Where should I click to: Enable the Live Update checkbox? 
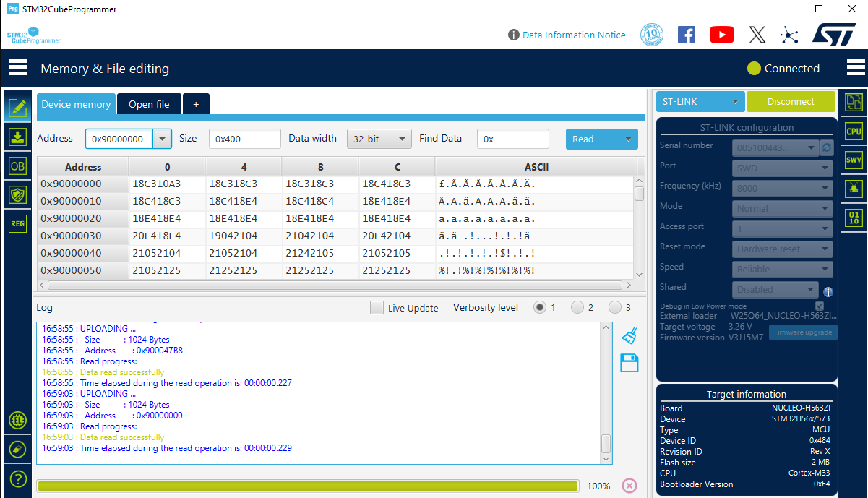coord(377,307)
